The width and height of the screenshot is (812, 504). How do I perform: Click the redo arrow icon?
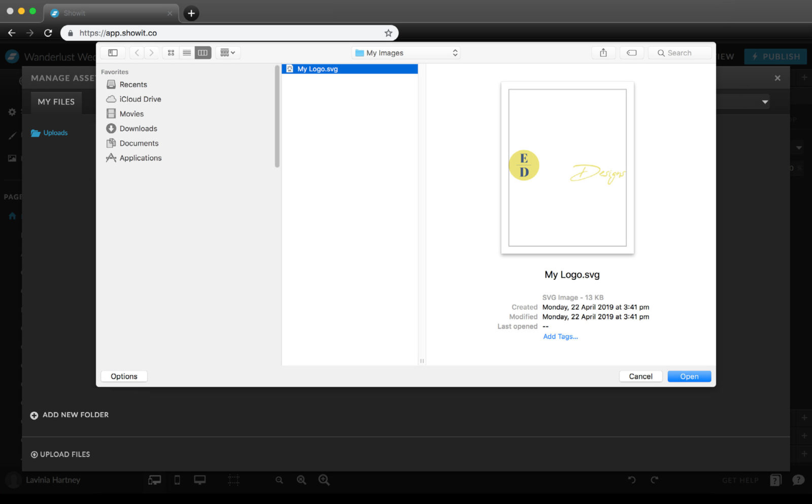[655, 480]
